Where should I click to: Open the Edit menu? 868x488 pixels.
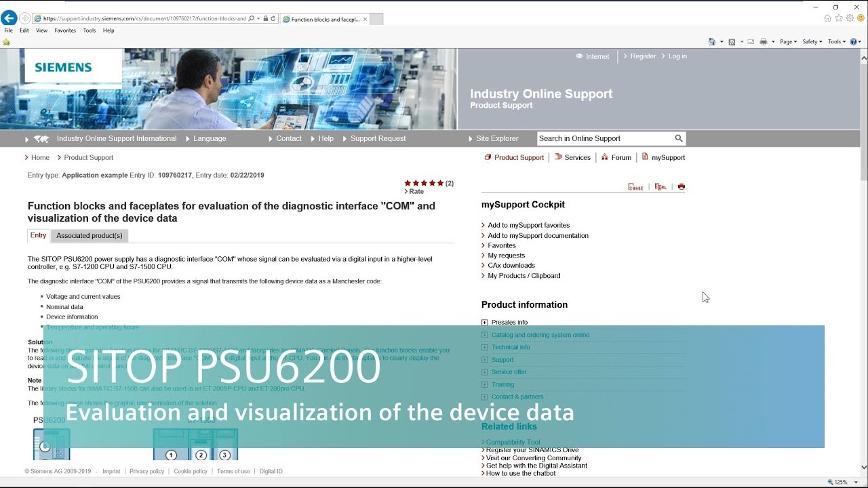click(24, 30)
